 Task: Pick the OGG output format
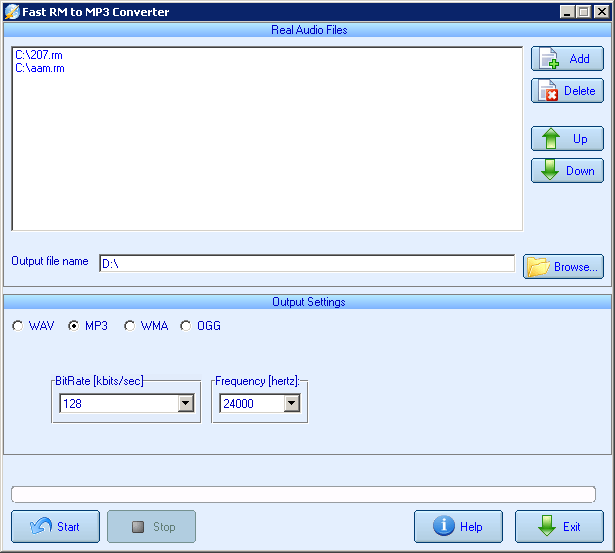(185, 326)
